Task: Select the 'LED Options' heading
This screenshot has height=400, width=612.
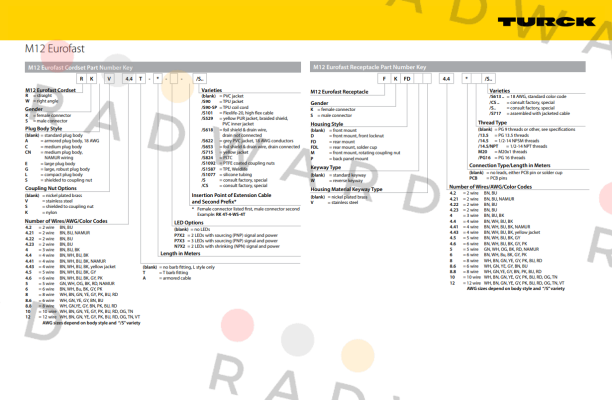Action: coord(189,223)
